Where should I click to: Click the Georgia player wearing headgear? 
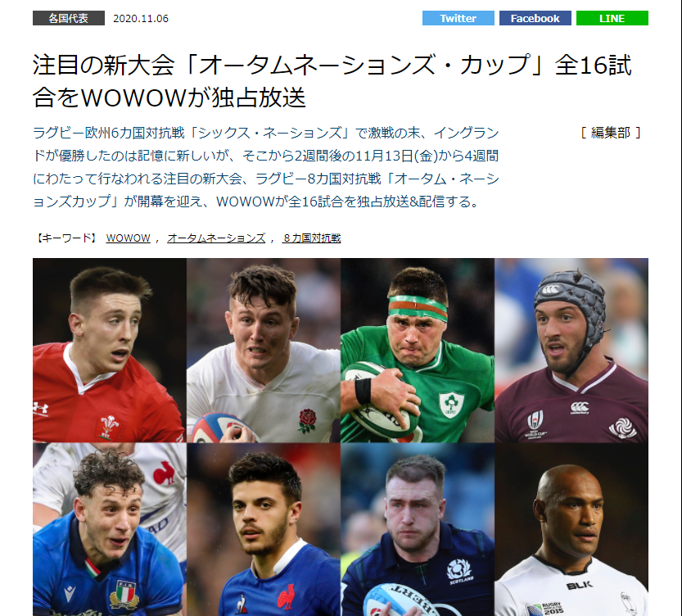pyautogui.click(x=571, y=351)
